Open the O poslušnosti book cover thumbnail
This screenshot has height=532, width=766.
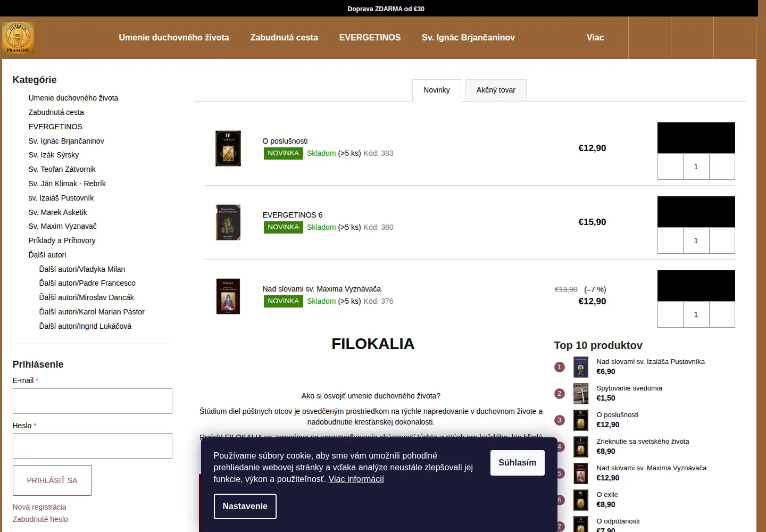pos(228,148)
